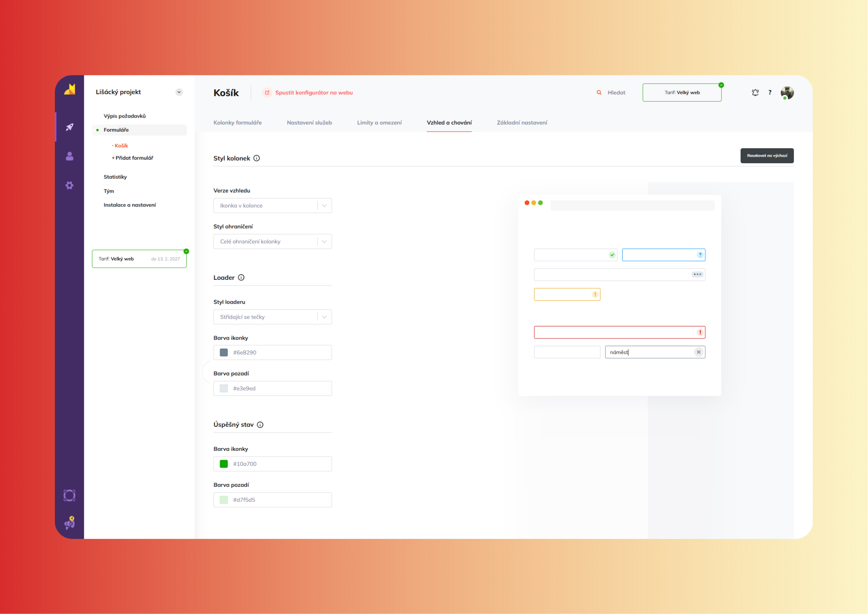The image size is (868, 614).
Task: Open the megaphone announcements icon
Action: pyautogui.click(x=70, y=523)
